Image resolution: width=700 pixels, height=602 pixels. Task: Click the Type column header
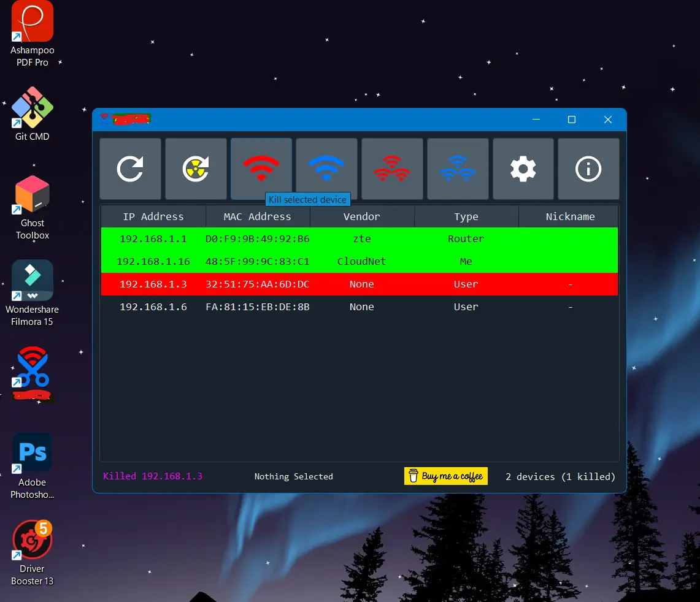466,216
